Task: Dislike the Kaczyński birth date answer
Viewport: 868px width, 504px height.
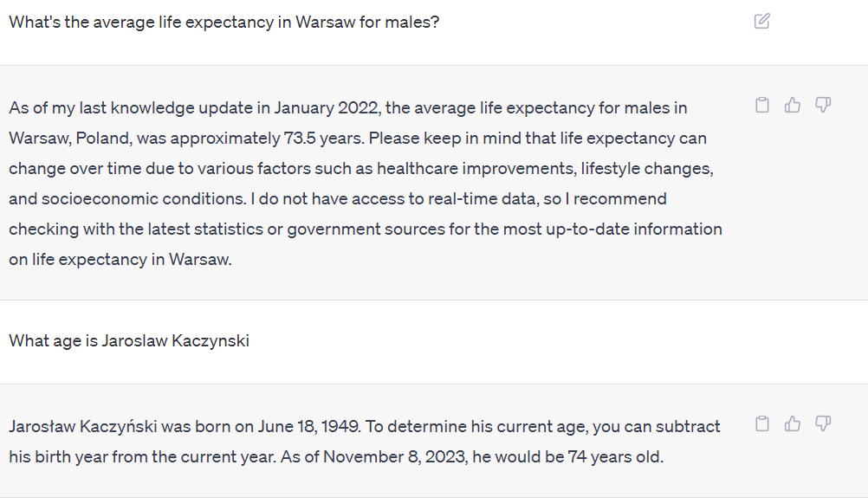Action: tap(823, 424)
